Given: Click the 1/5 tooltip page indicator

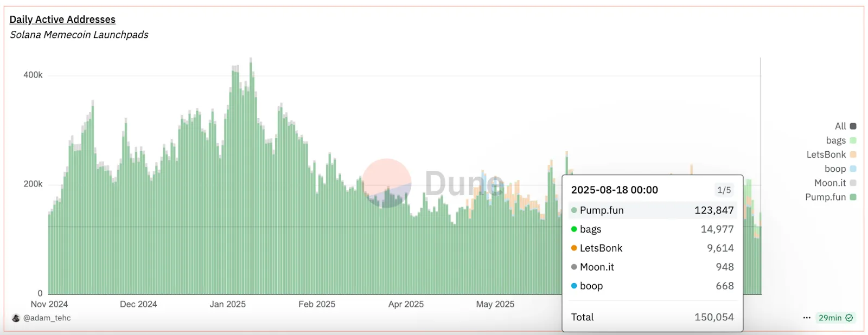Looking at the screenshot, I should 724,190.
